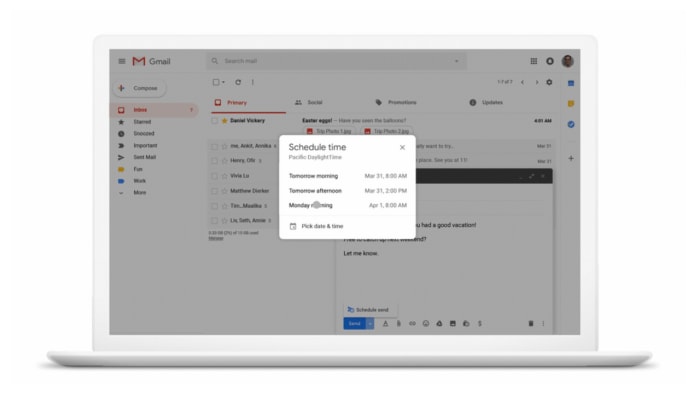700x394 pixels.
Task: Click the Compose button
Action: pyautogui.click(x=139, y=88)
